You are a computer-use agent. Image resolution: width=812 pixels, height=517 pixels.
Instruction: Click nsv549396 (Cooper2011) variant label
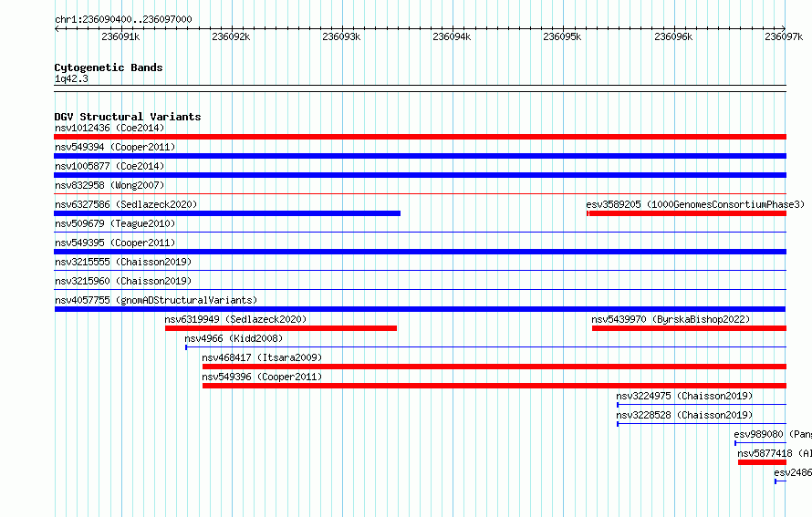[x=262, y=377]
